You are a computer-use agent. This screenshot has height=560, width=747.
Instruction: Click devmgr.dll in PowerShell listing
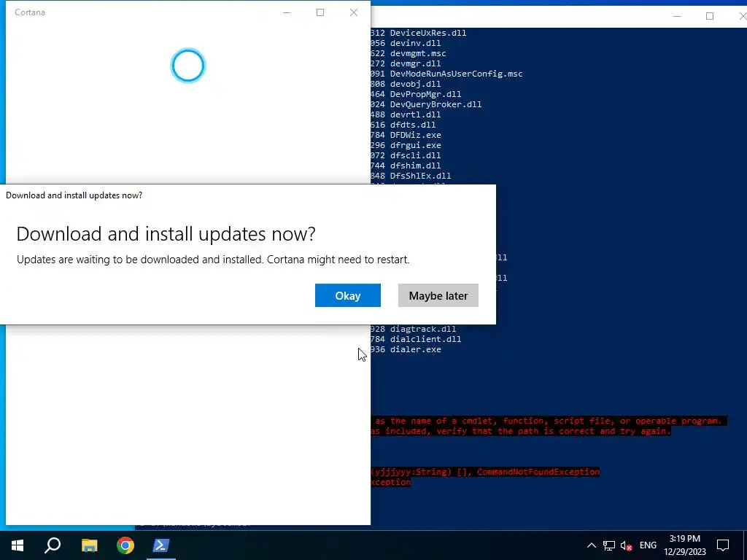[x=415, y=64]
